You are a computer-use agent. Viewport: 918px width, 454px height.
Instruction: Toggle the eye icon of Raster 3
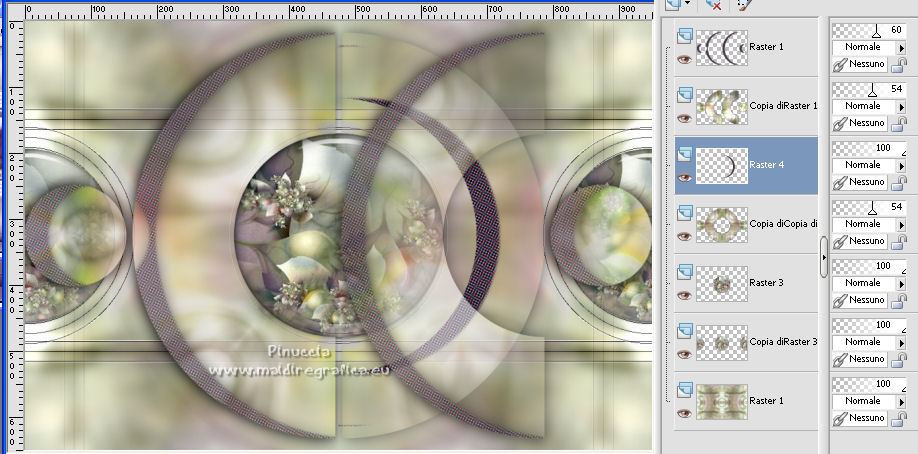click(x=684, y=295)
